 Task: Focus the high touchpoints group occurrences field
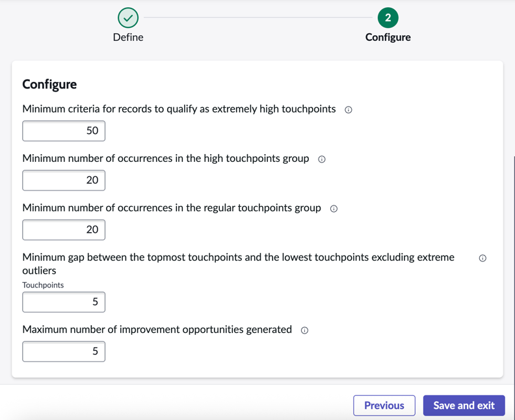pyautogui.click(x=64, y=180)
